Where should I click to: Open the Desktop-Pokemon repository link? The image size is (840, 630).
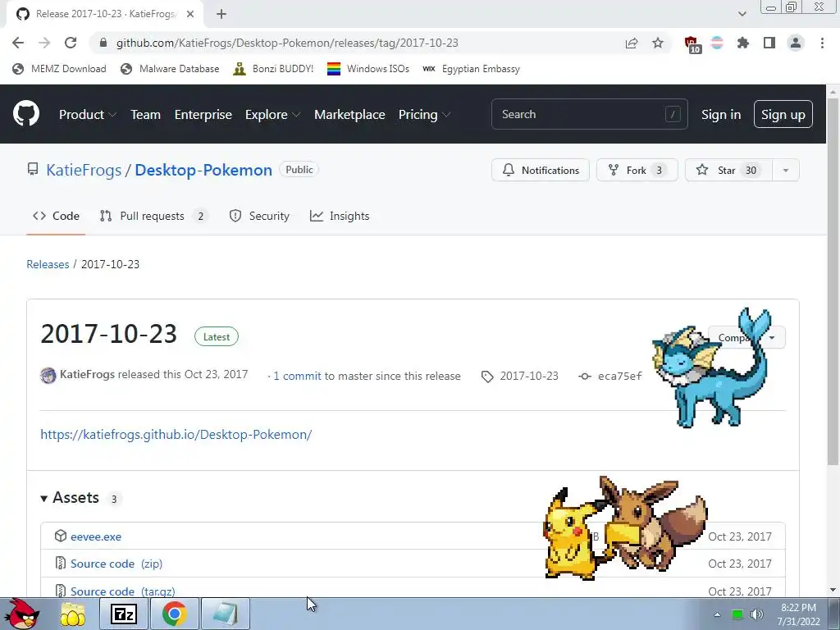(203, 170)
